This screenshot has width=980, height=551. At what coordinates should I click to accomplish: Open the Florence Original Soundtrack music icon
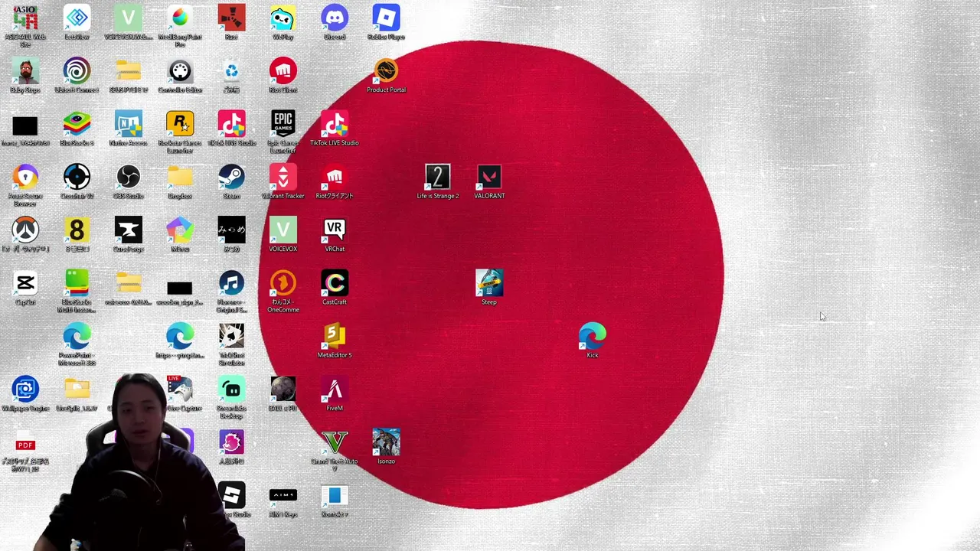click(x=231, y=283)
